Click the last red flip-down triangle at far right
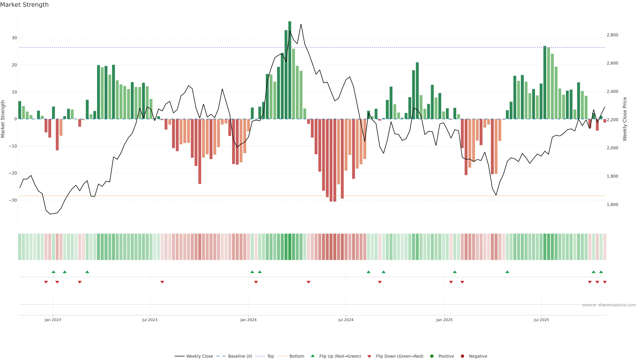 point(605,282)
